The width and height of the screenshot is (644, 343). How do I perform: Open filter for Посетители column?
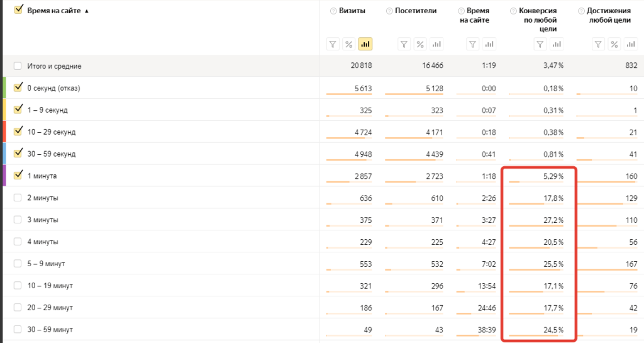(x=404, y=44)
